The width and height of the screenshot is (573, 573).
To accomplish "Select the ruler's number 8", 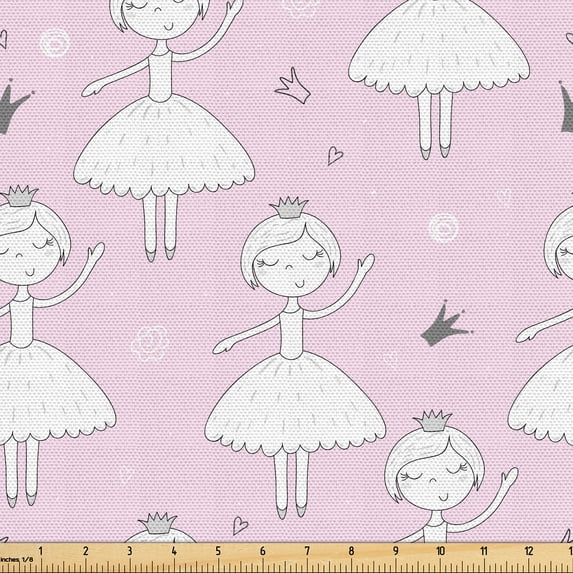I will [352, 551].
